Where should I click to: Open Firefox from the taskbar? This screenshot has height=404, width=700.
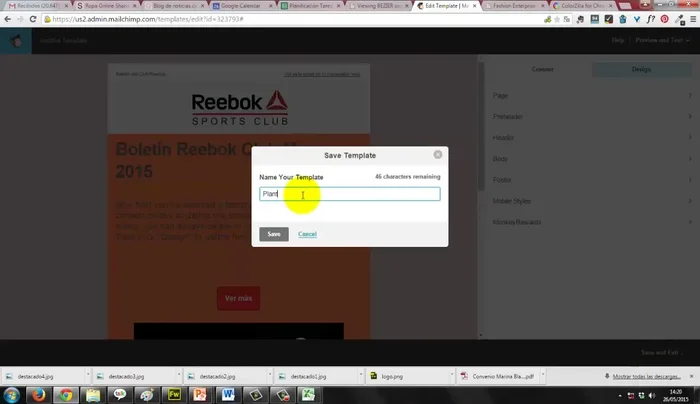[40, 394]
